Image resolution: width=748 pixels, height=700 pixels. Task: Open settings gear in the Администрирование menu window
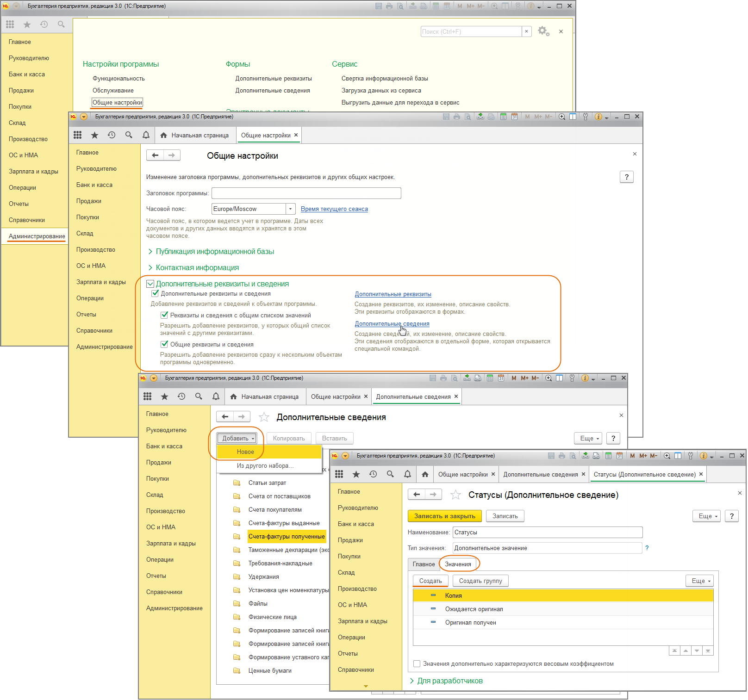(x=543, y=31)
